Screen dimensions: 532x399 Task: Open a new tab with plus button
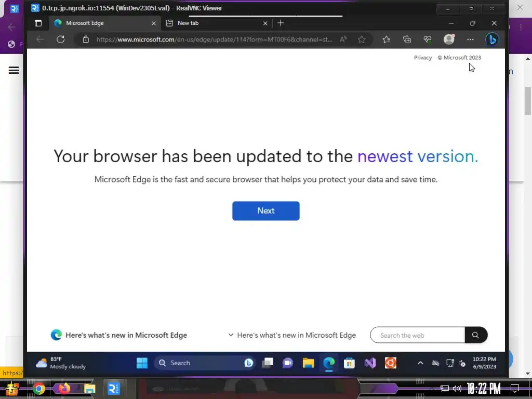click(x=281, y=23)
